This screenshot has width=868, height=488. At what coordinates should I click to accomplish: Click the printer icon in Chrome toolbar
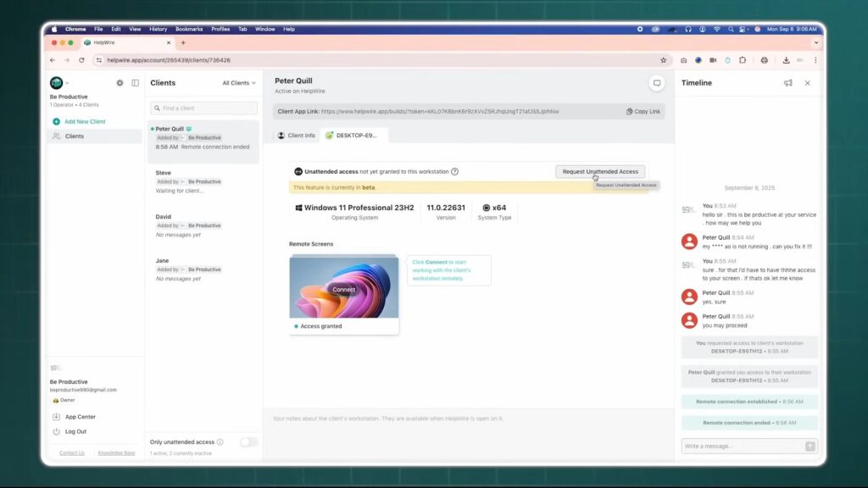pos(765,60)
